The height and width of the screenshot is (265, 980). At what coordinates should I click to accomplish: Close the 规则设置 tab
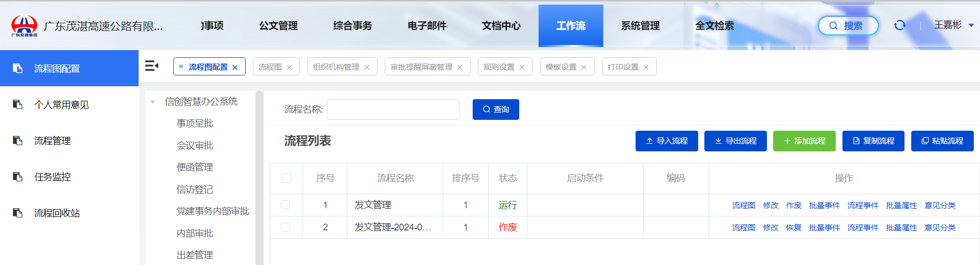click(x=522, y=67)
